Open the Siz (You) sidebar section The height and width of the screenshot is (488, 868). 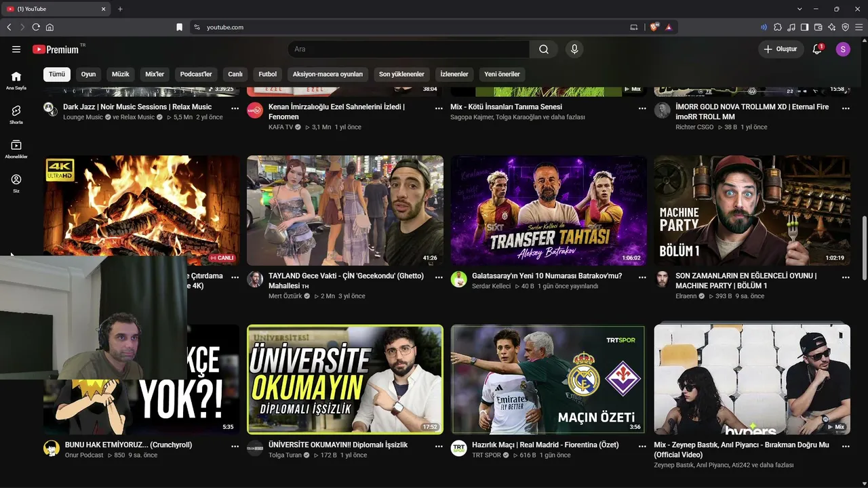click(16, 183)
